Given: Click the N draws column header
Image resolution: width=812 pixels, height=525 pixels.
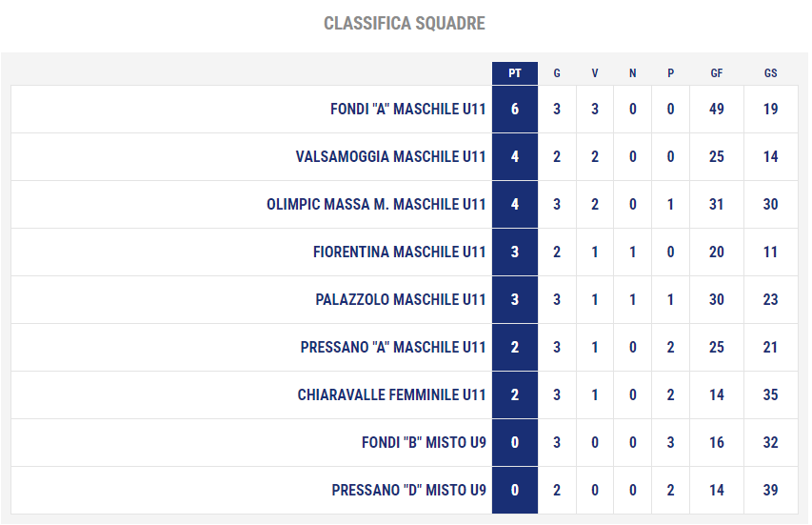Looking at the screenshot, I should [632, 73].
